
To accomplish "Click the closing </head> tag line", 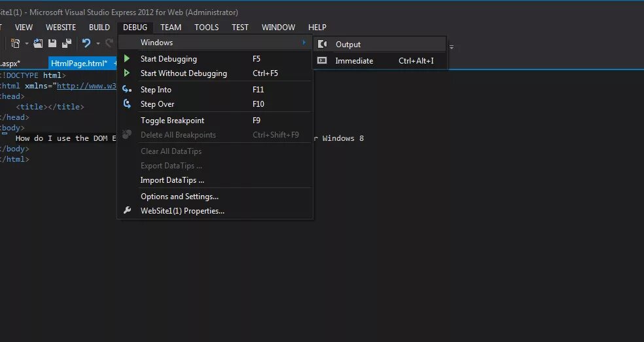I will click(x=14, y=117).
